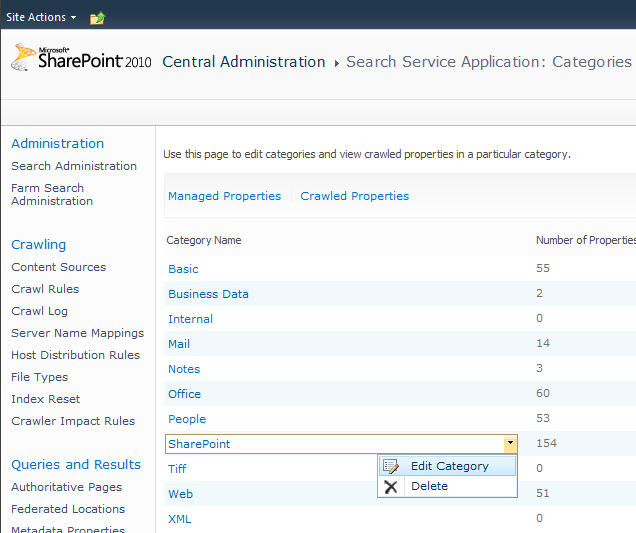The width and height of the screenshot is (636, 533).
Task: Go to Central Administration breadcrumb
Action: tap(244, 62)
